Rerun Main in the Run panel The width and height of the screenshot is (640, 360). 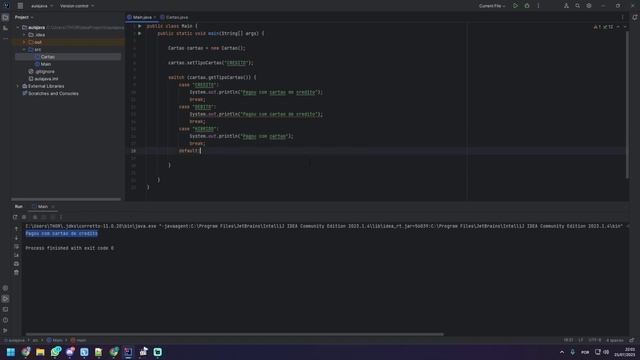15,217
